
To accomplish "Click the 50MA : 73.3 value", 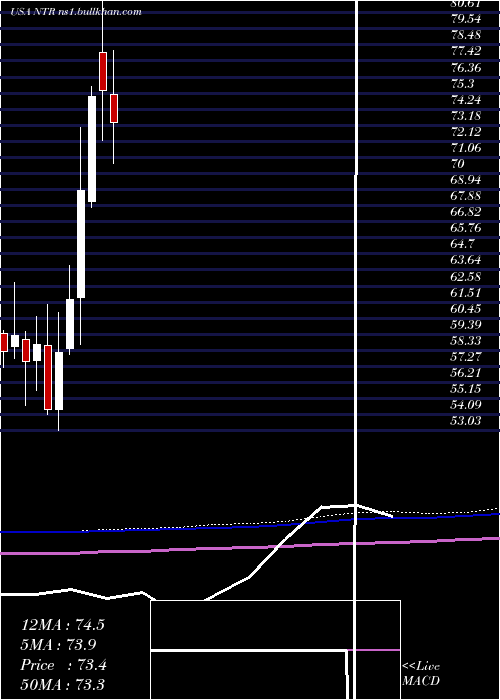I will point(62,685).
